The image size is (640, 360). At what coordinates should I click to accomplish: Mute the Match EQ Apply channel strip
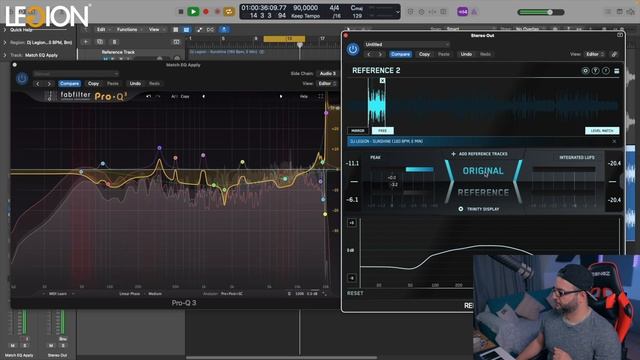pos(13,346)
